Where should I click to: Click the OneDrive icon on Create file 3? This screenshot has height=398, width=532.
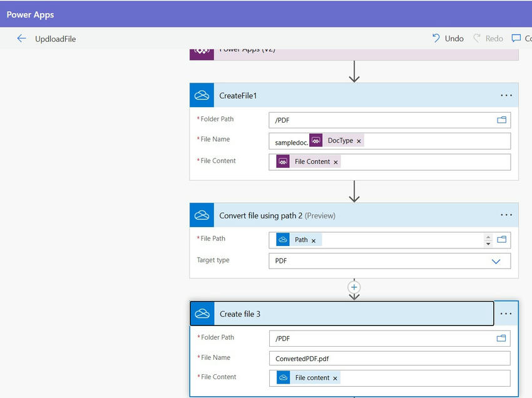[x=202, y=314]
